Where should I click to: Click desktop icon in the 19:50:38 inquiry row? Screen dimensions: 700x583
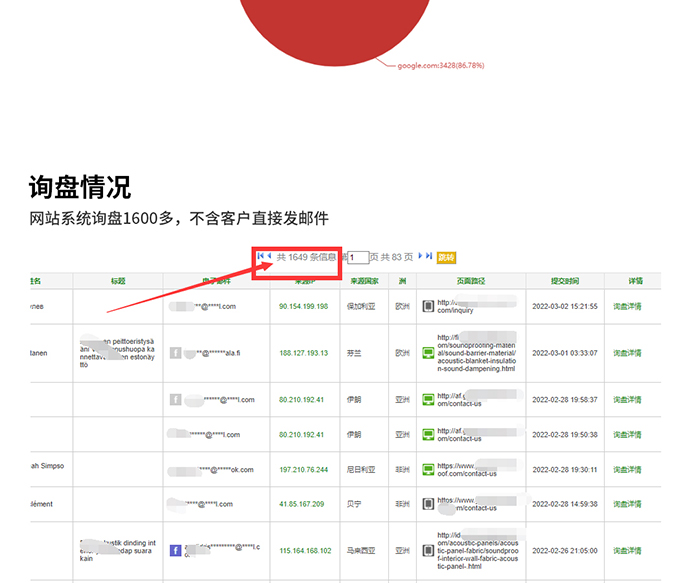point(428,434)
